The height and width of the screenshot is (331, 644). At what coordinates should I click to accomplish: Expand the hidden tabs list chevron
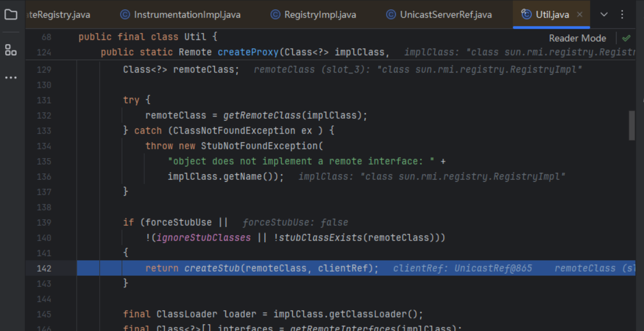point(604,14)
